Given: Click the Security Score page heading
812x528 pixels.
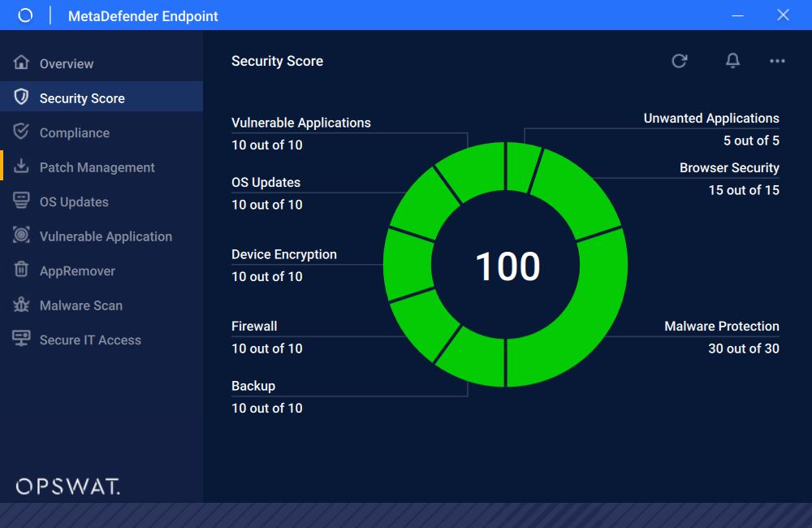Looking at the screenshot, I should pyautogui.click(x=277, y=61).
